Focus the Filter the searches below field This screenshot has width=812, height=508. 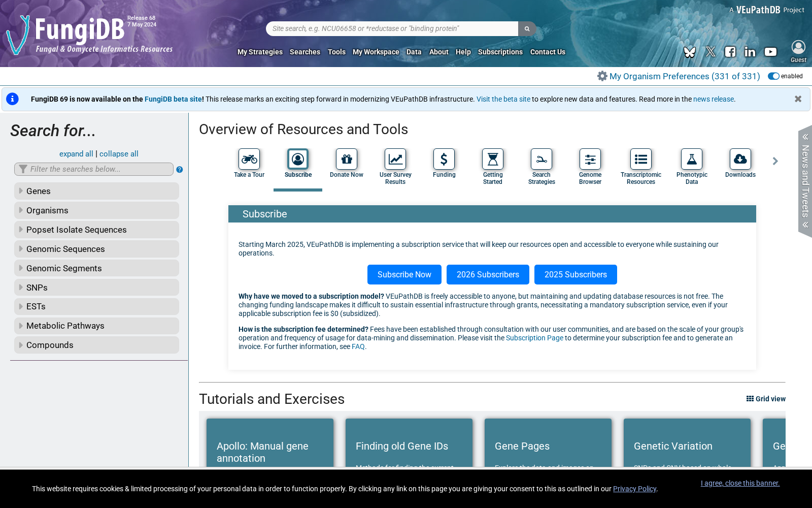click(94, 169)
